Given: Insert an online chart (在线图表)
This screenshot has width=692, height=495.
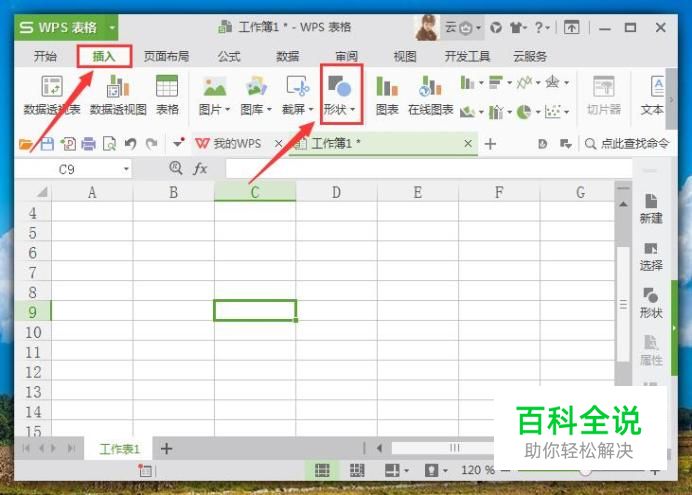Looking at the screenshot, I should tap(430, 95).
